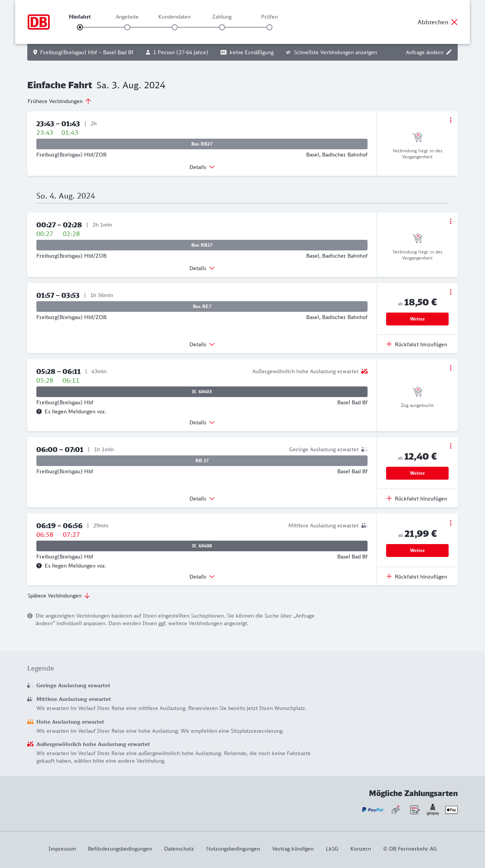This screenshot has width=485, height=868.
Task: Open the Datenschutz footer link
Action: pos(179,849)
